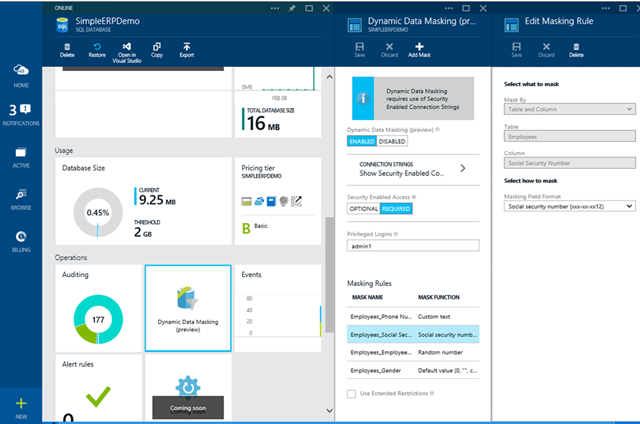Image resolution: width=640 pixels, height=424 pixels.
Task: Open more options on Dynamic Data Masking blade
Action: click(x=449, y=8)
